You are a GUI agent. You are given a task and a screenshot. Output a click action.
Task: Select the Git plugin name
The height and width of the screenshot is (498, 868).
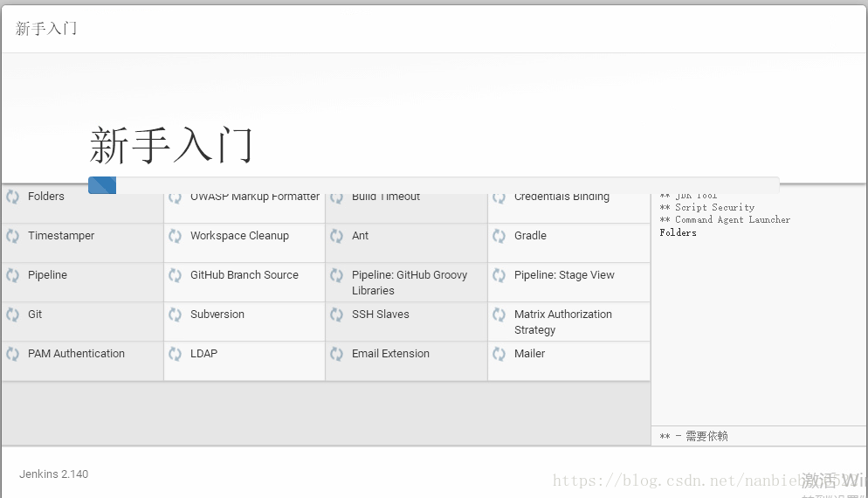(35, 315)
